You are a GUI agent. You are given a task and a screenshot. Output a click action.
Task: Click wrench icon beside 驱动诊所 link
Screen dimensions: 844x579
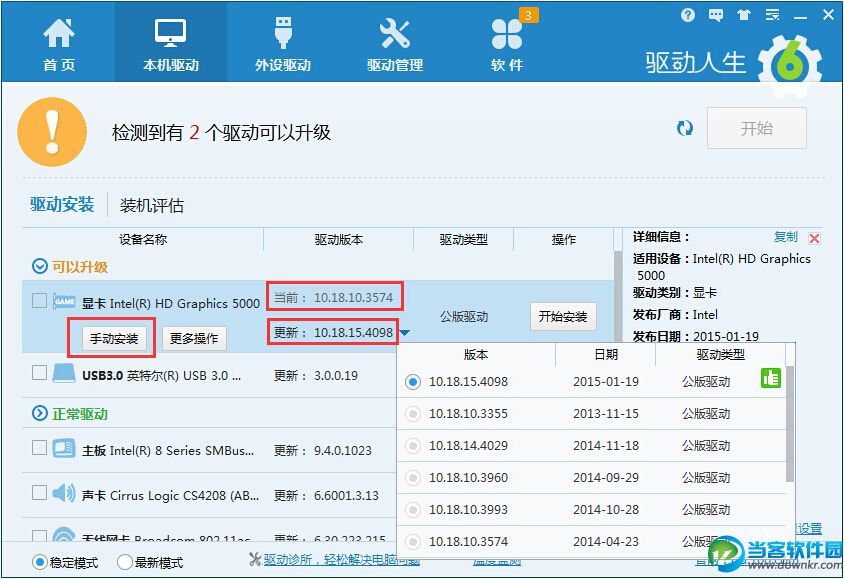click(x=255, y=560)
